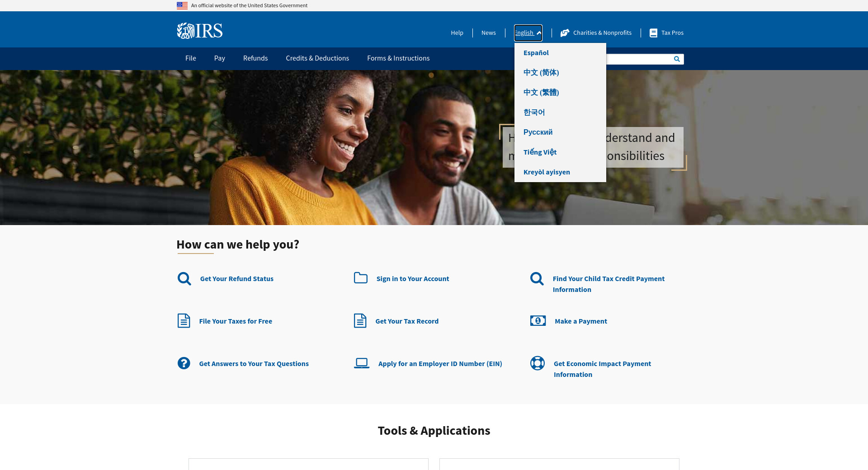
Task: Open Credits & Deductions navigation item
Action: 317,58
